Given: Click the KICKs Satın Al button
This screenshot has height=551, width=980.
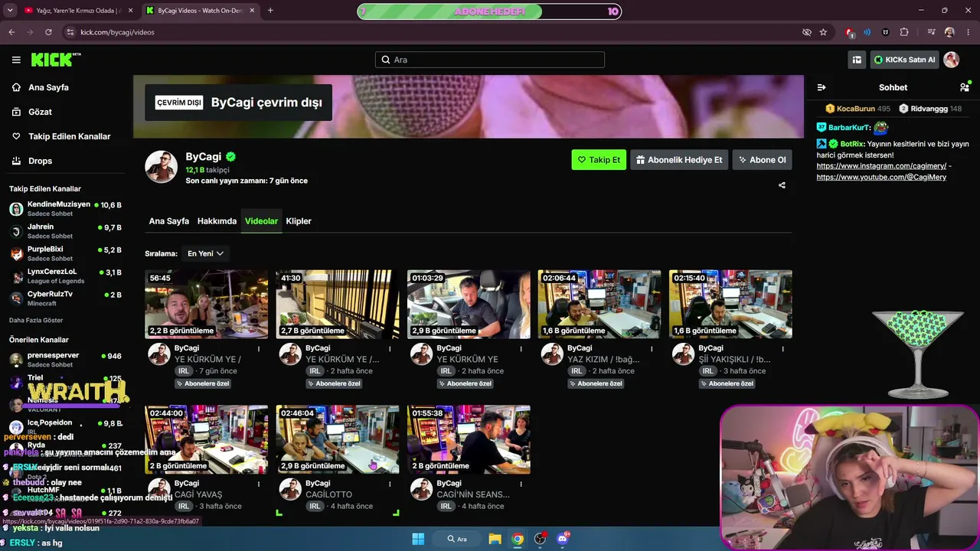Looking at the screenshot, I should (904, 60).
